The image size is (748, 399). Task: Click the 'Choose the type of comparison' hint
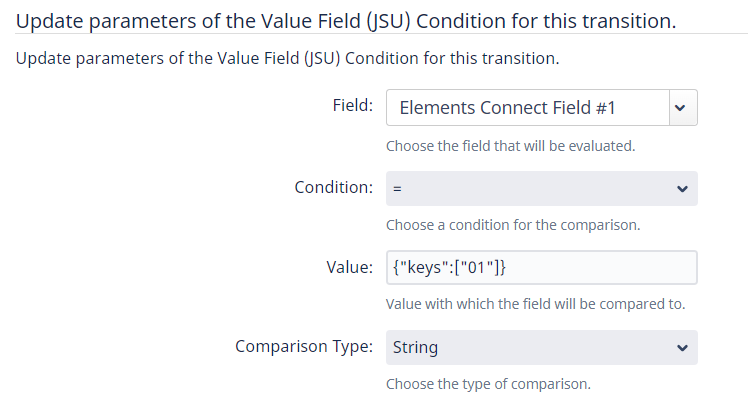pos(488,384)
